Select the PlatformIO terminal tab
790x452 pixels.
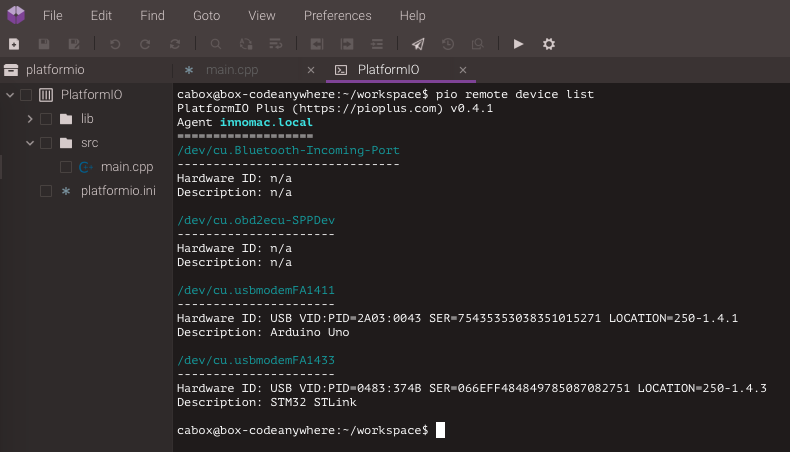[388, 70]
